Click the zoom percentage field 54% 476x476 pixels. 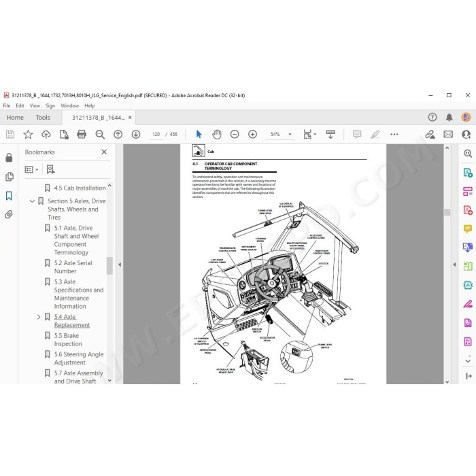(275, 134)
